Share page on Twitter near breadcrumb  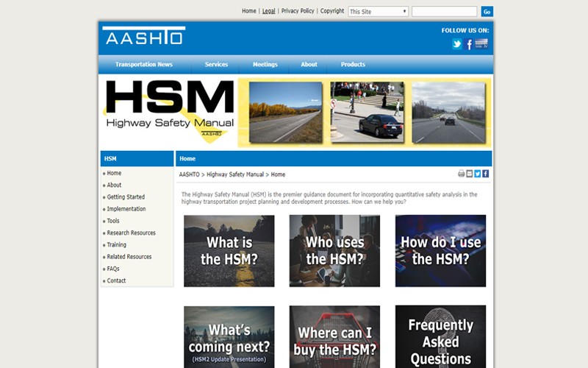click(477, 174)
